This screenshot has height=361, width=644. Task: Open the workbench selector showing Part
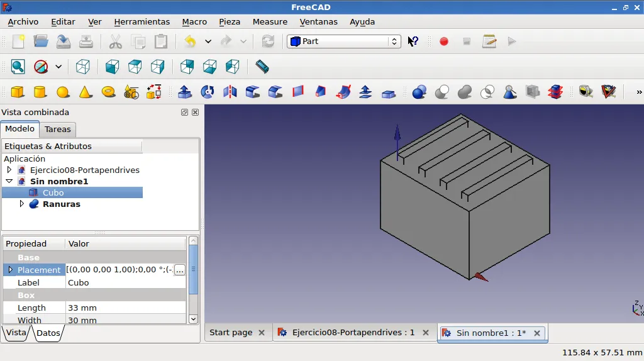344,42
